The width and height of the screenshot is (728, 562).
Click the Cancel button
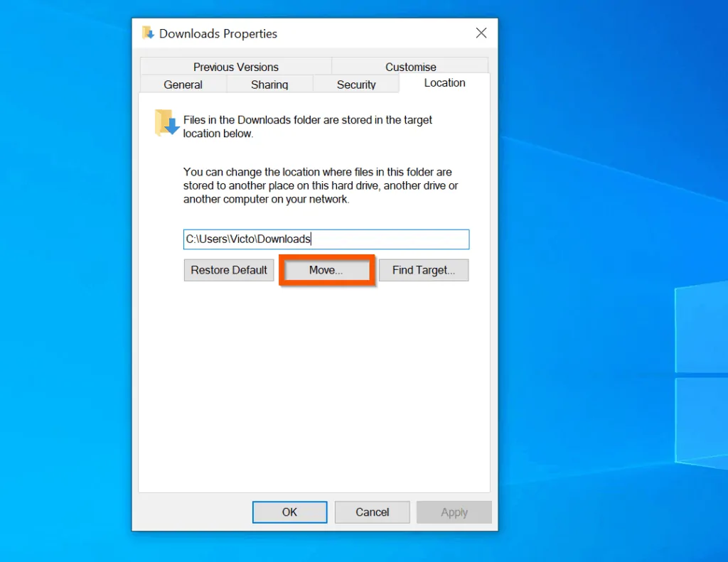(x=372, y=512)
